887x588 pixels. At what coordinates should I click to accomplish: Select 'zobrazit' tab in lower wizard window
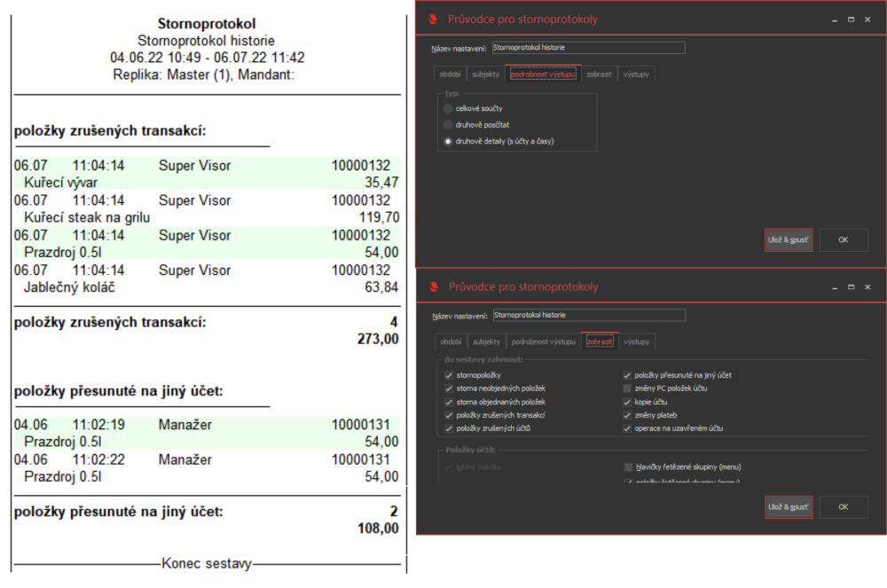[x=600, y=341]
